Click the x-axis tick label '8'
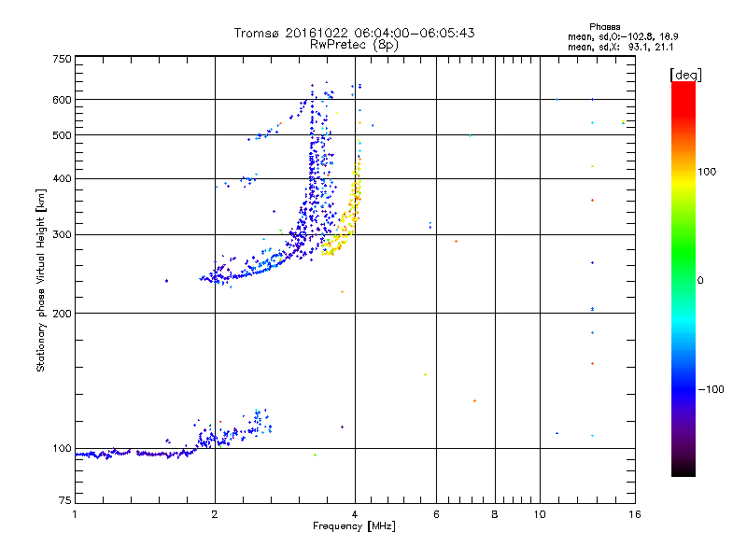 coord(495,514)
